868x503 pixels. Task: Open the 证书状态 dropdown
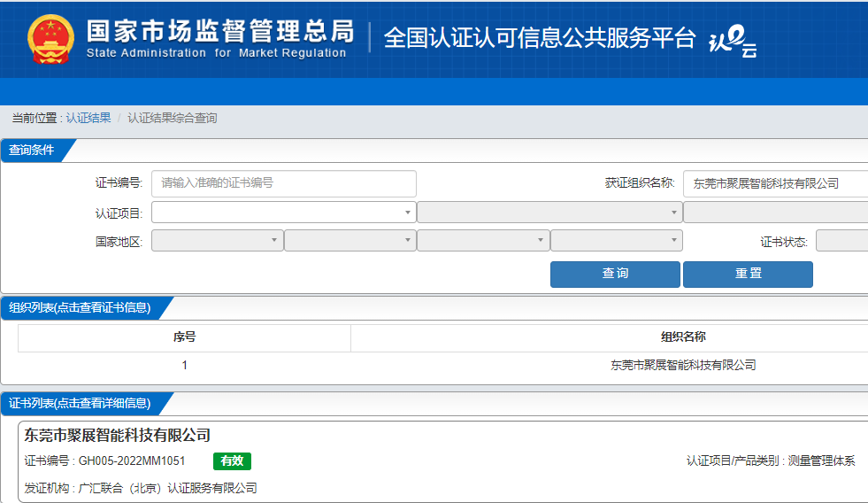pos(842,240)
